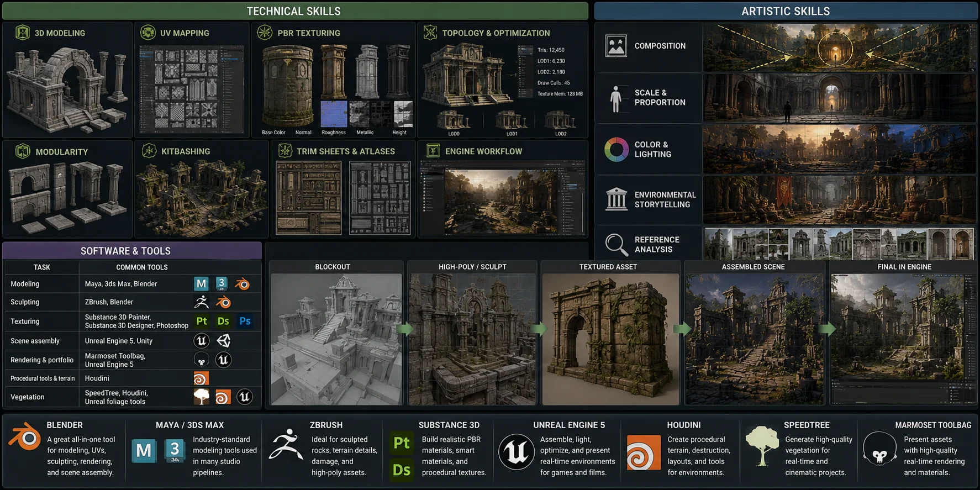Image resolution: width=980 pixels, height=490 pixels.
Task: Click the UV Mapping section icon
Action: (x=148, y=33)
